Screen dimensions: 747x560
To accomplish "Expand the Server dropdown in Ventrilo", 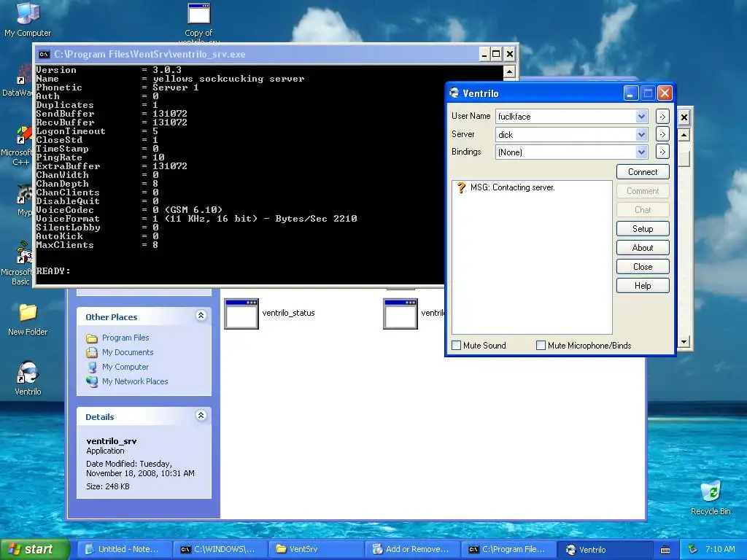I will [641, 135].
